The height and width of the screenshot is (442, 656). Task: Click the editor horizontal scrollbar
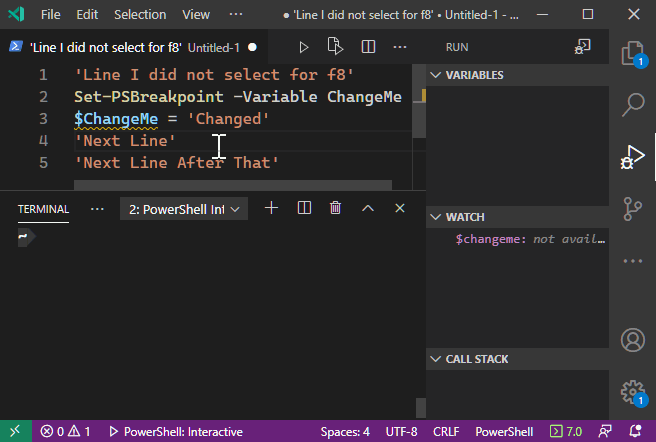tap(233, 185)
